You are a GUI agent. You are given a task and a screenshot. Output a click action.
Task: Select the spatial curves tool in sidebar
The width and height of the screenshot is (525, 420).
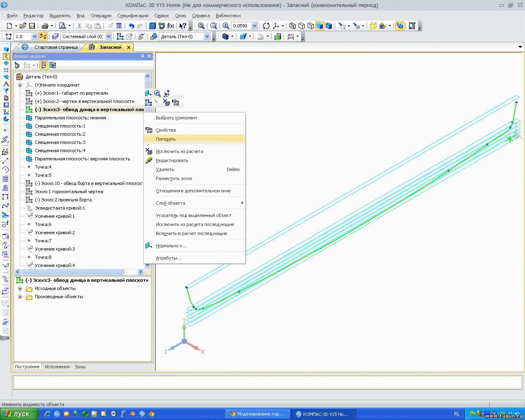point(6,56)
